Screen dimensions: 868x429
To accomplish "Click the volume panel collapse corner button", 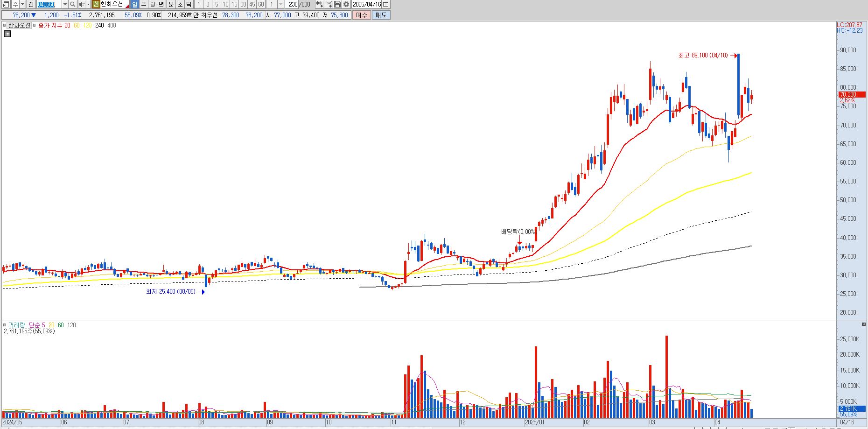I will [x=864, y=324].
